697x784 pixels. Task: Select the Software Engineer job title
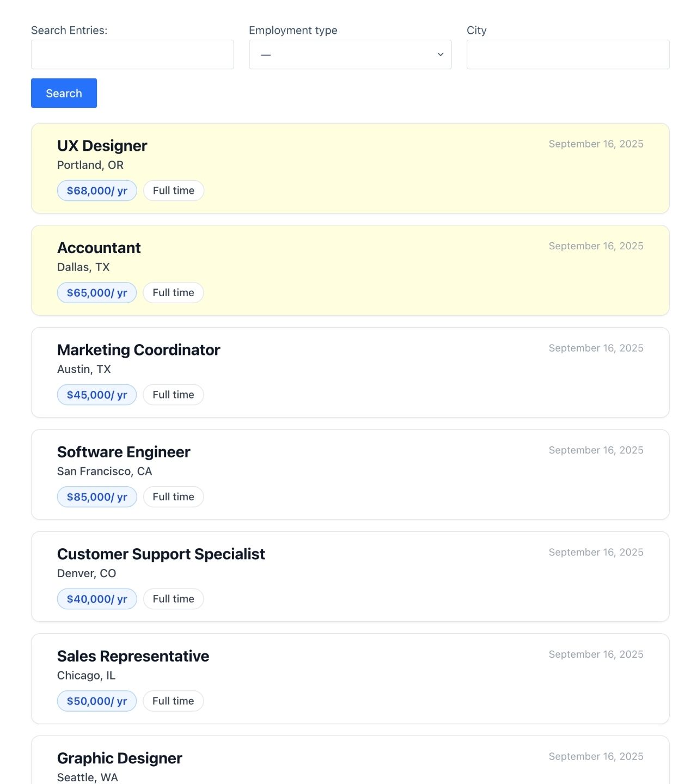coord(124,452)
